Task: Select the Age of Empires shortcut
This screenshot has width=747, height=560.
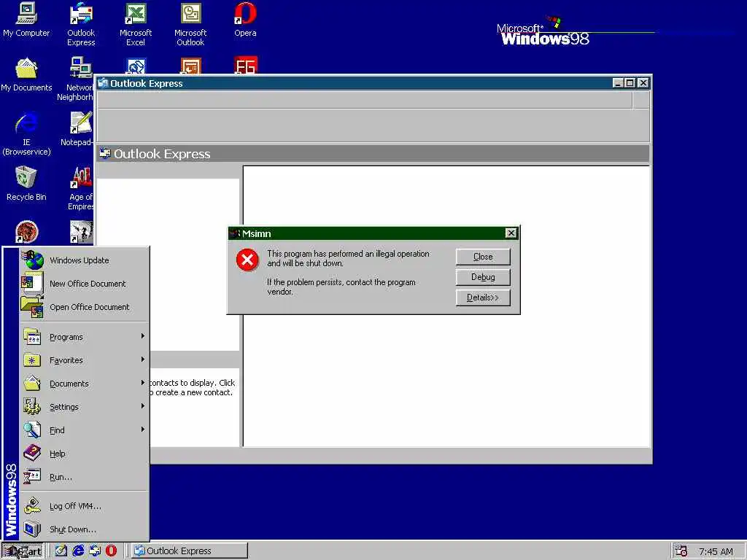Action: click(x=81, y=188)
